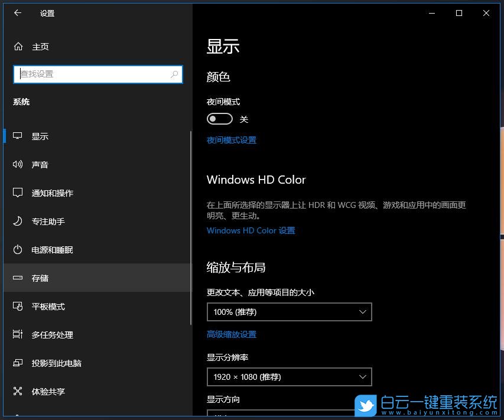Open 声音 settings from the sidebar
504x420 pixels.
[x=40, y=165]
